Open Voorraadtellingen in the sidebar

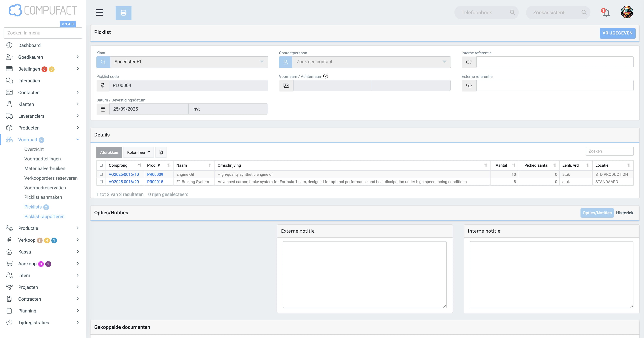tap(43, 159)
